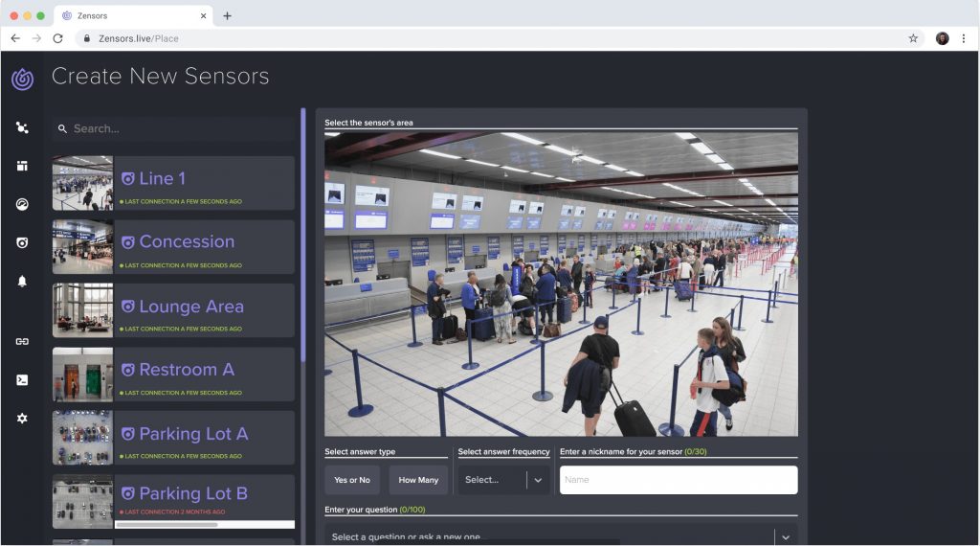Select the Zensors browser tab
980x546 pixels.
click(132, 15)
